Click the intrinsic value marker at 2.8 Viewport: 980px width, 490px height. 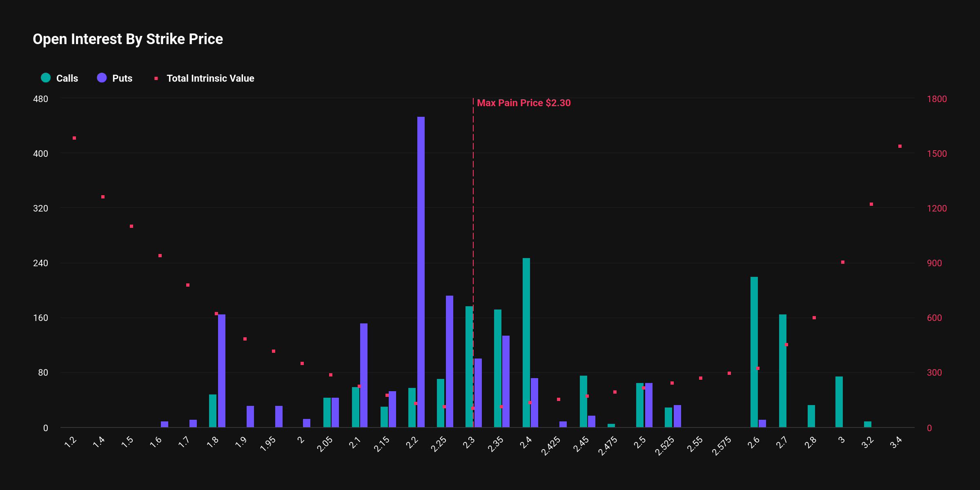click(814, 318)
